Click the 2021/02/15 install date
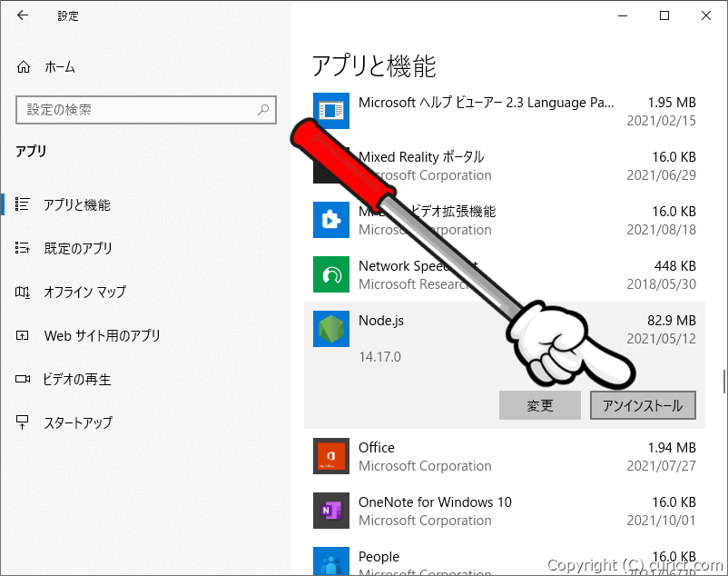Image resolution: width=728 pixels, height=576 pixels. (x=661, y=121)
